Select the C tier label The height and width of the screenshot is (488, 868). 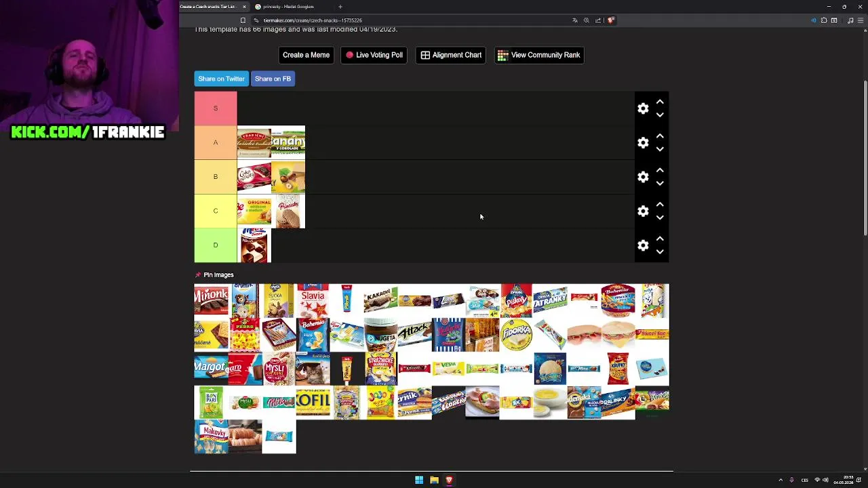click(216, 211)
